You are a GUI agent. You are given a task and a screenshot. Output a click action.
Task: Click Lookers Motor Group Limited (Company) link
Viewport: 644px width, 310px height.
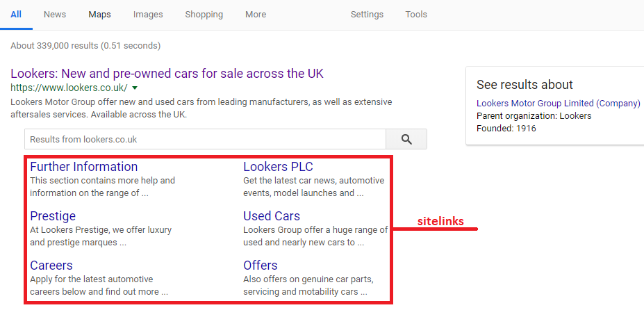(558, 103)
